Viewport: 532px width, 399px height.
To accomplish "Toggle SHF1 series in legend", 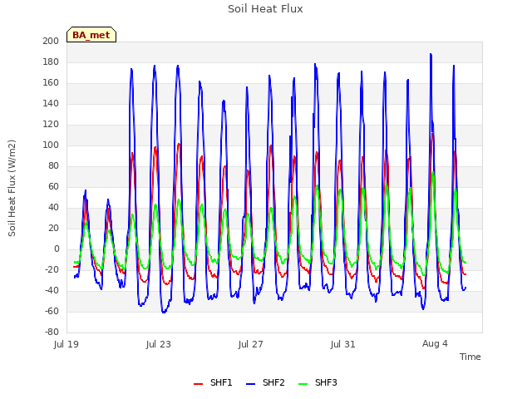I will [213, 382].
